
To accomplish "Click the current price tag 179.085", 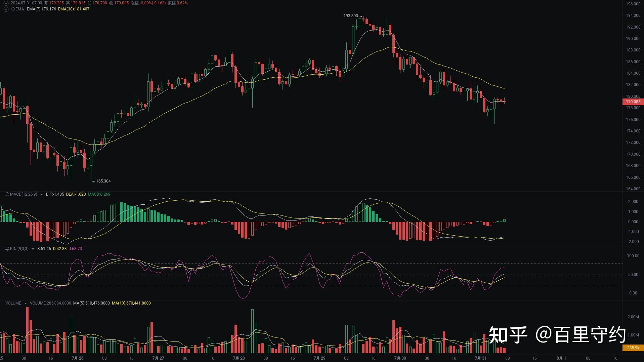I will click(633, 102).
